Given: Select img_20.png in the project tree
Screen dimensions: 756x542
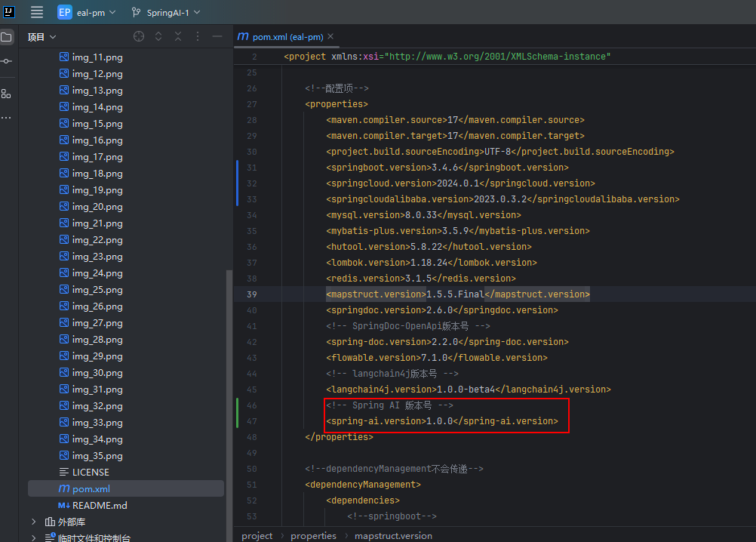Looking at the screenshot, I should (97, 207).
